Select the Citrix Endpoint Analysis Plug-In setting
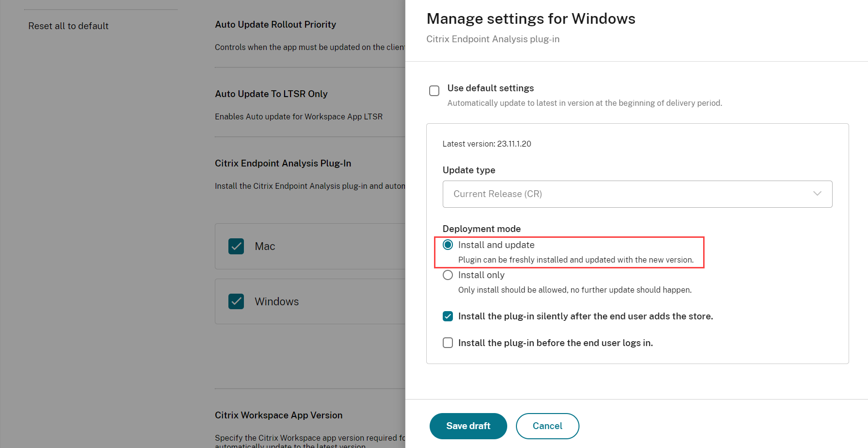 283,164
